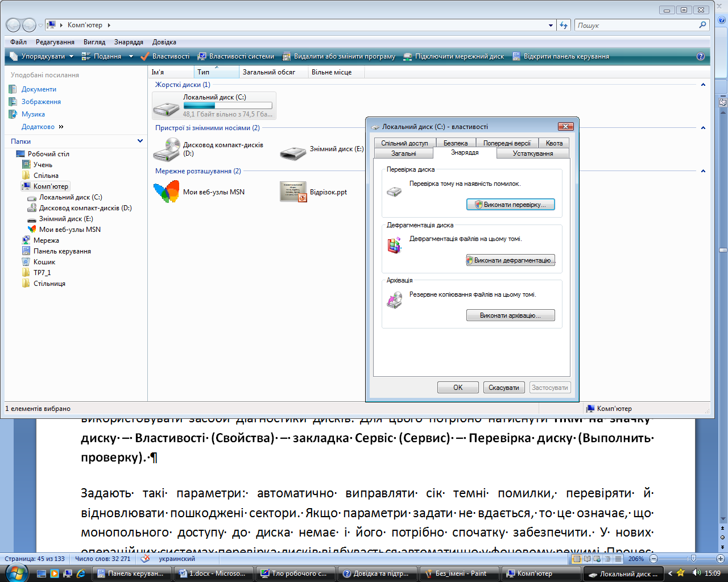The image size is (728, 582).
Task: Collapse the Папки folder pane
Action: point(140,141)
